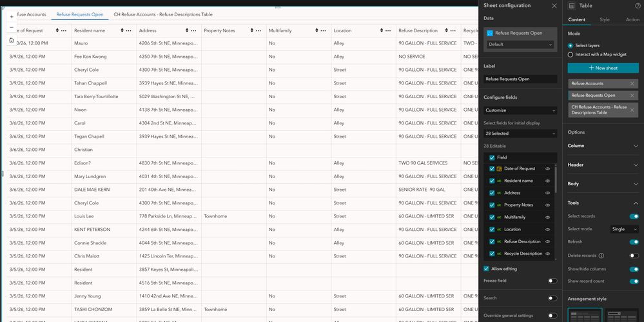Click the home default view button
Screen dimensions: 644x322
point(12,40)
